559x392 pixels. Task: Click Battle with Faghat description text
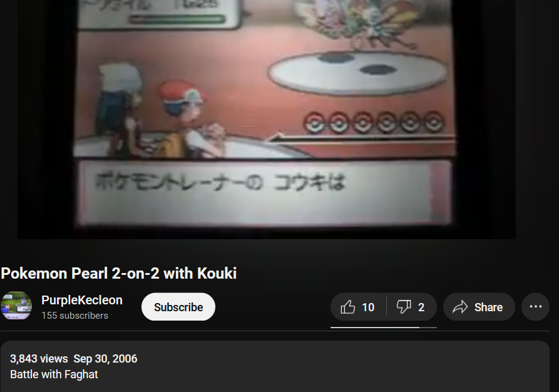pyautogui.click(x=54, y=374)
